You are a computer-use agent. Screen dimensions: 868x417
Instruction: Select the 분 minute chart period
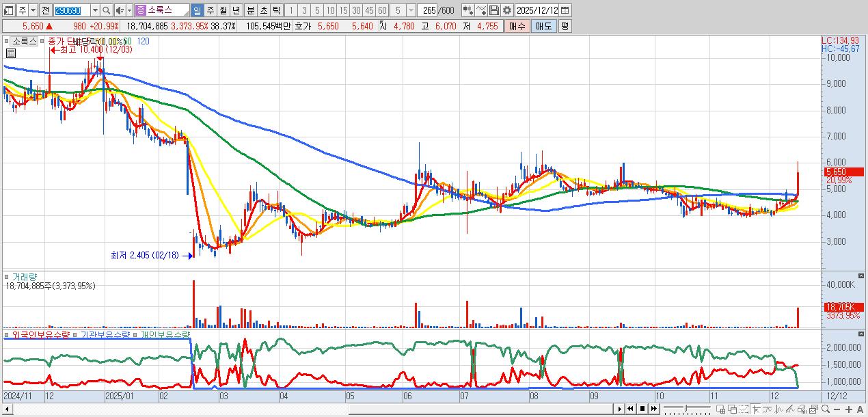[250, 10]
